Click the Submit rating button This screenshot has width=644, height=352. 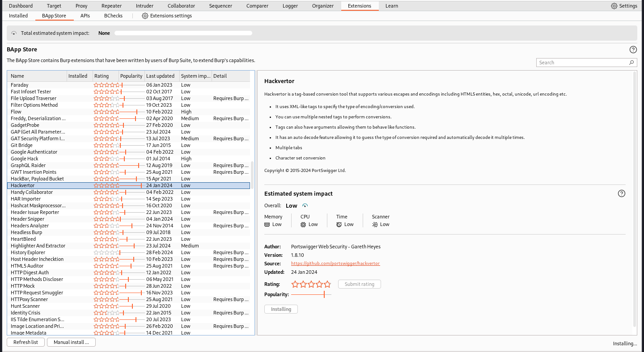tap(360, 284)
